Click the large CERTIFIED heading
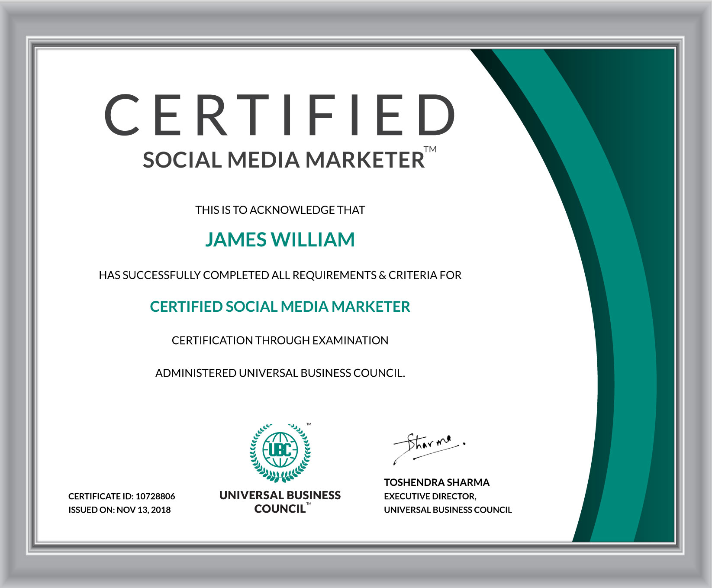The width and height of the screenshot is (712, 588). [280, 115]
